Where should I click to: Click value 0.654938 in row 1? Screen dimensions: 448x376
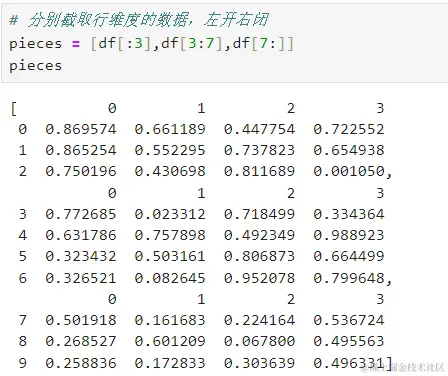[x=349, y=150]
